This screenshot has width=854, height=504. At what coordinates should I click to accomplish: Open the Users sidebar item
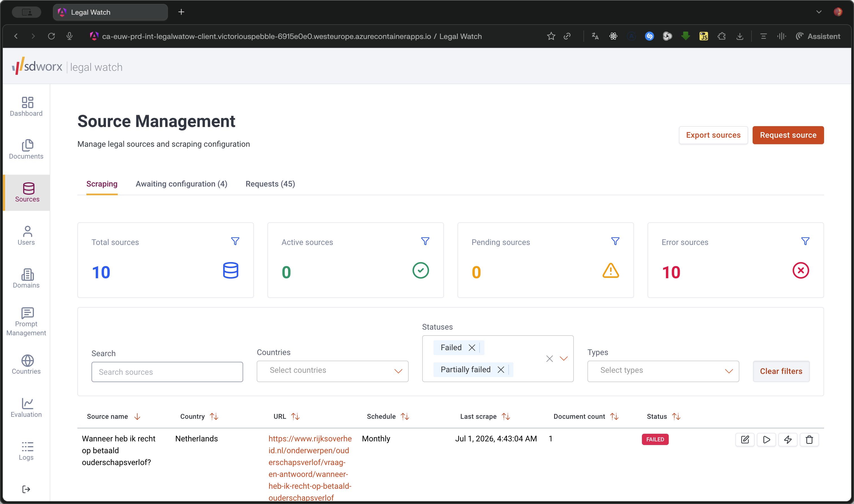tap(26, 235)
